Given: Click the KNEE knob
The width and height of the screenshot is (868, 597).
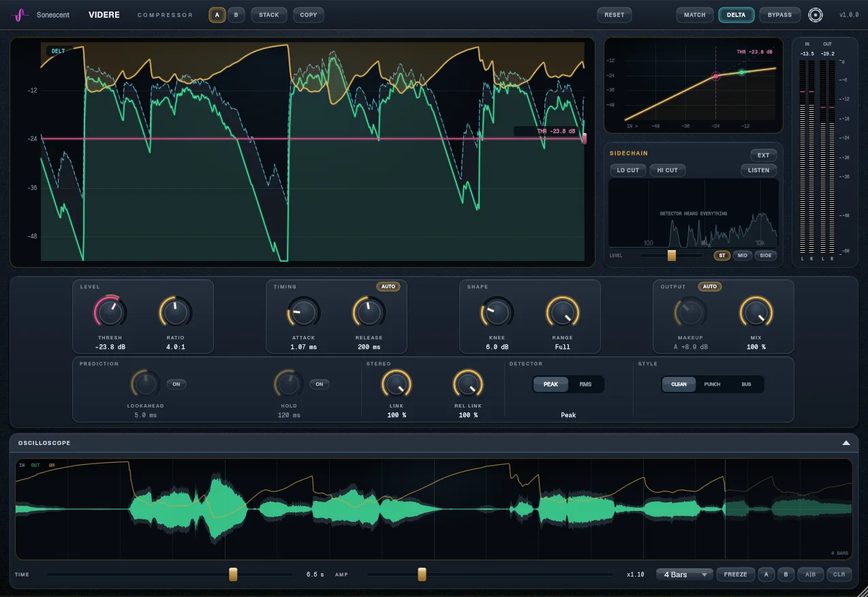Looking at the screenshot, I should point(497,312).
